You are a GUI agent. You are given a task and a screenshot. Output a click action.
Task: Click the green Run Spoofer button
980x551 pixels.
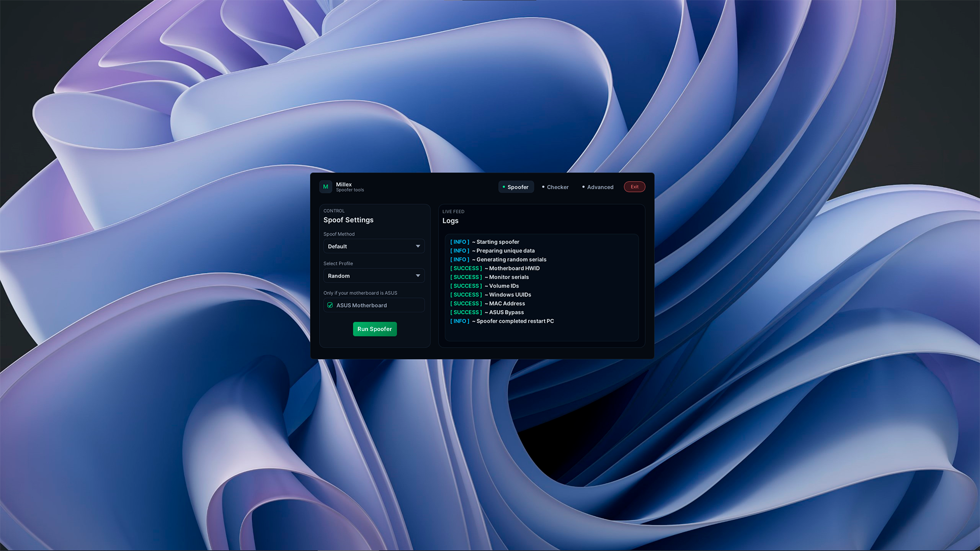(x=375, y=329)
